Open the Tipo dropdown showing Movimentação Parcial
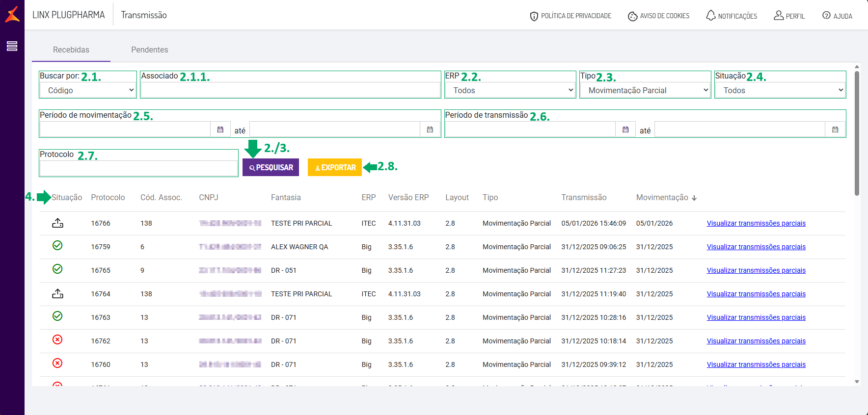 coord(645,90)
